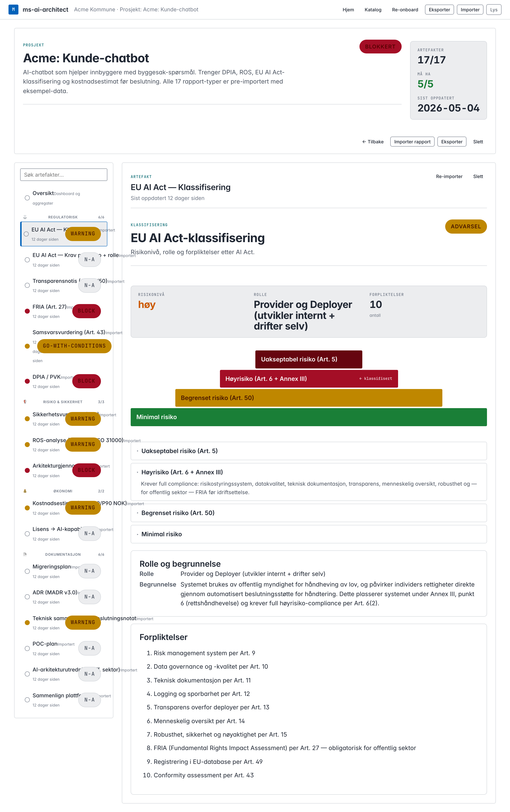Screen dimensions: 510x812
Task: Expand the Minimal risiko details row
Action: 309,534
